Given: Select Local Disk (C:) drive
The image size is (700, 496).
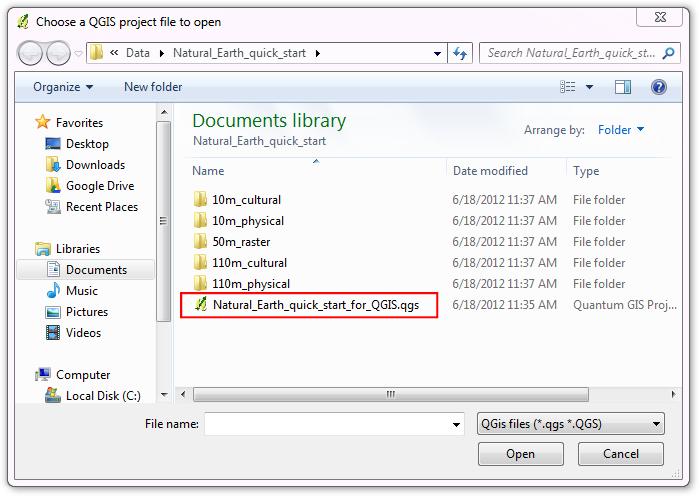Looking at the screenshot, I should click(103, 396).
